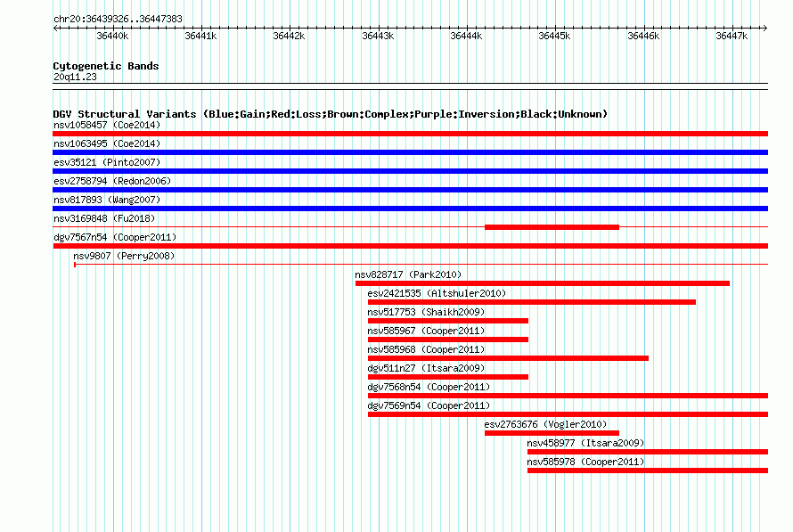
Task: Click the red bar under nsv458977
Action: [x=648, y=452]
